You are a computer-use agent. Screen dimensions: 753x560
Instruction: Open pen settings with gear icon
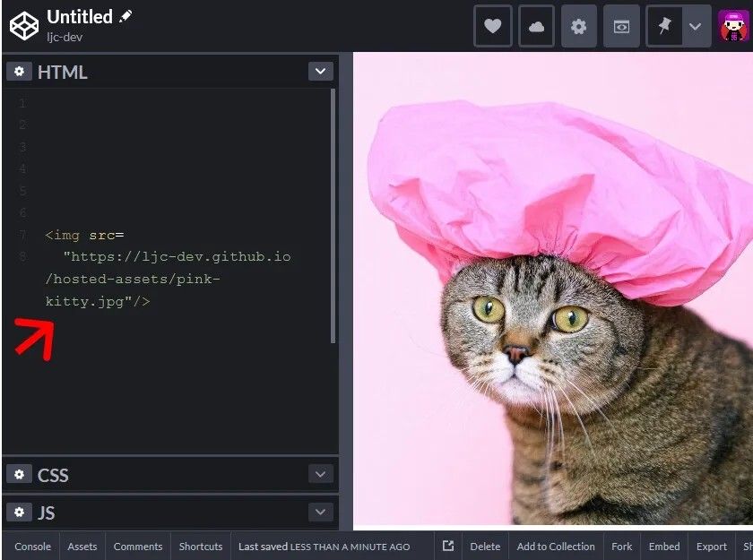click(x=579, y=26)
